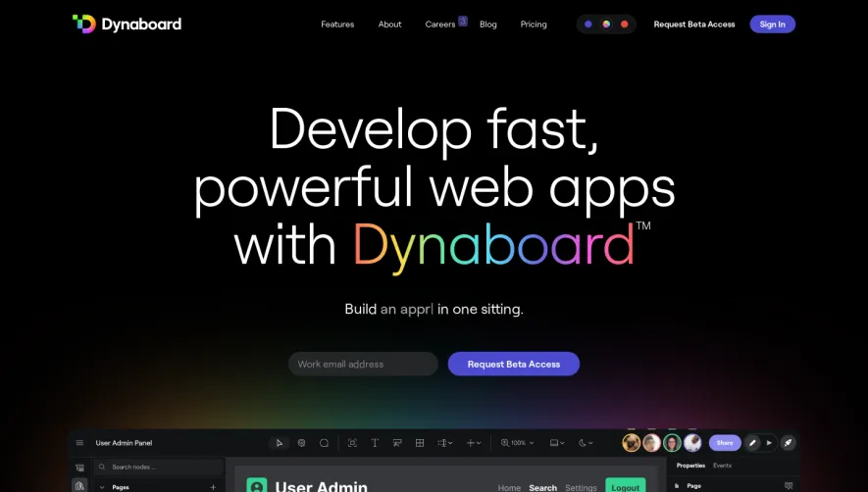Click the green Logout button
The image size is (868, 492).
[626, 485]
